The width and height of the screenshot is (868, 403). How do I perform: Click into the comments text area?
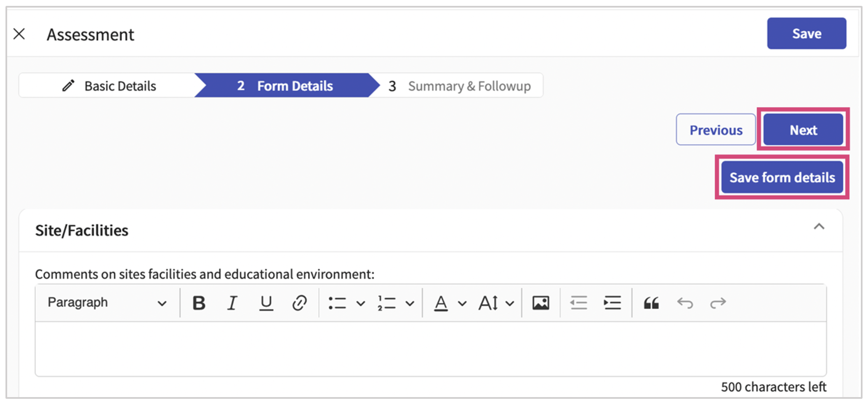430,349
